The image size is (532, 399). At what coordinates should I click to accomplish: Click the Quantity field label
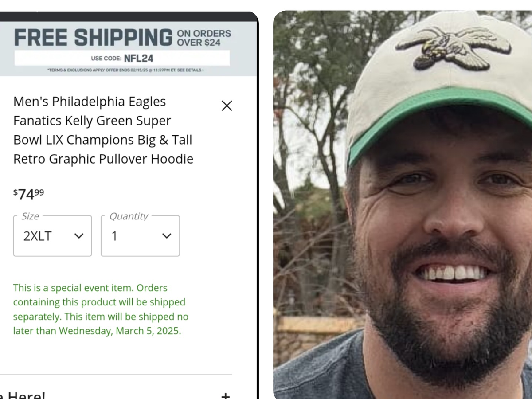[129, 216]
